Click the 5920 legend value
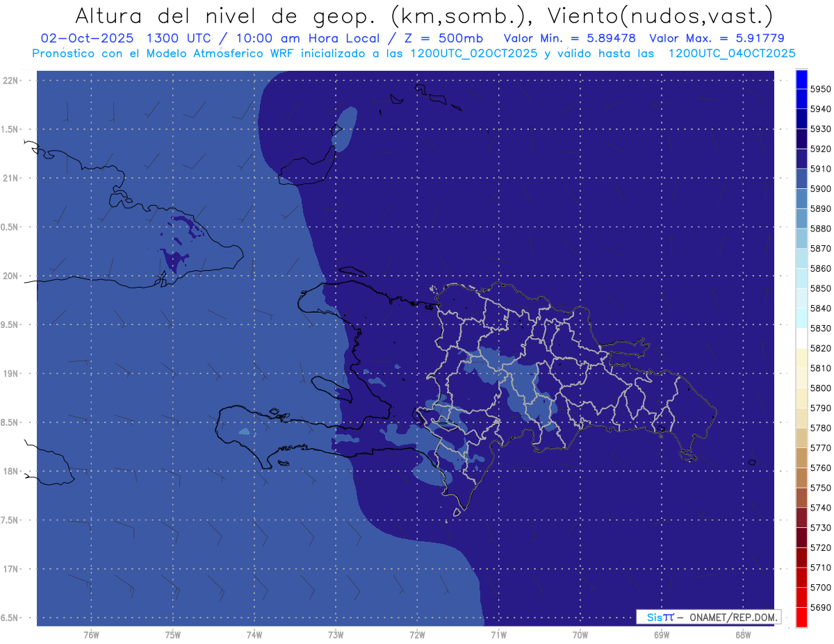This screenshot has height=644, width=834. (821, 149)
